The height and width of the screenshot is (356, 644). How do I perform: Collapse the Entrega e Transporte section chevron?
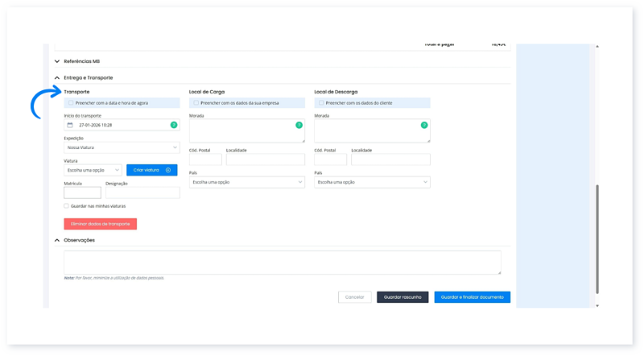pos(57,77)
